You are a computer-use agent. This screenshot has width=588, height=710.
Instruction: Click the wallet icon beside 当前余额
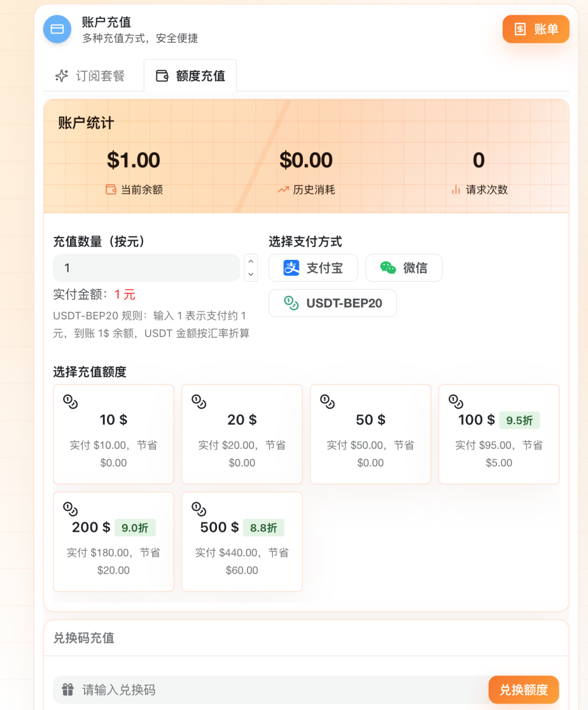(111, 189)
